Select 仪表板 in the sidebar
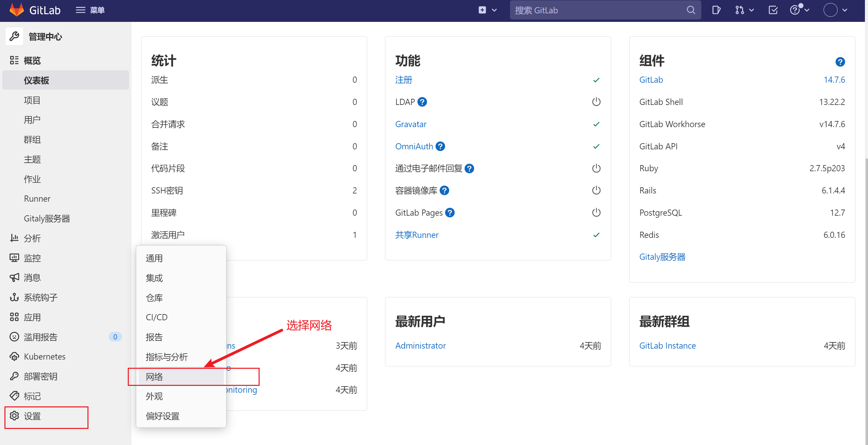Viewport: 868px width, 445px height. point(66,80)
